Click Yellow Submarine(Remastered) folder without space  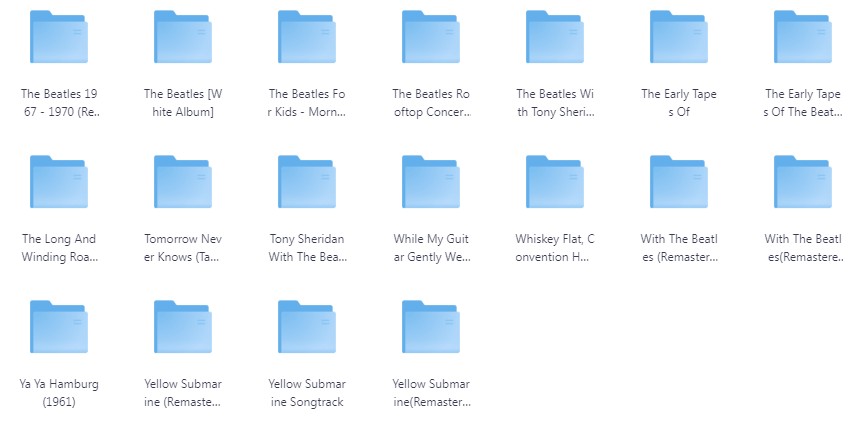click(x=431, y=327)
